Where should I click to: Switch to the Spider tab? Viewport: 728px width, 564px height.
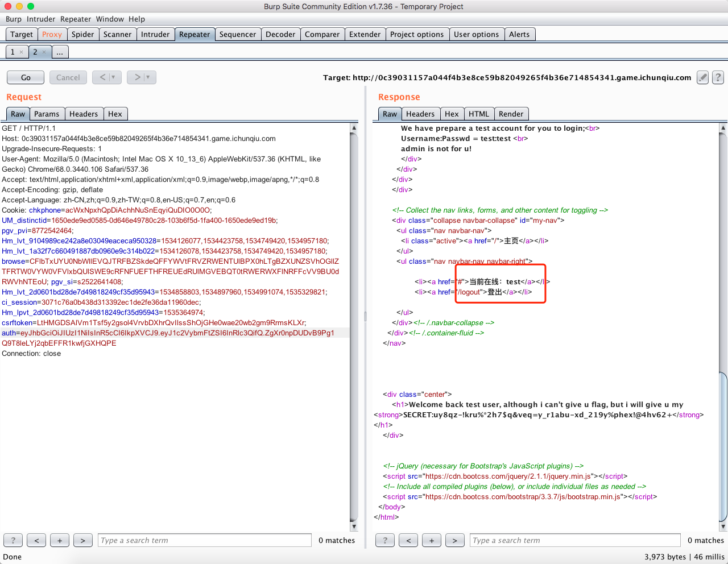point(82,34)
